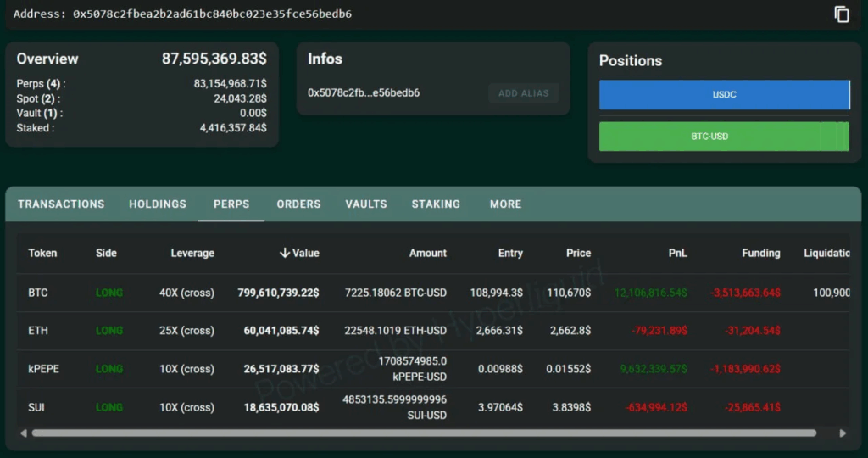The image size is (868, 458).
Task: Click the sort arrow on Value column
Action: [x=285, y=253]
